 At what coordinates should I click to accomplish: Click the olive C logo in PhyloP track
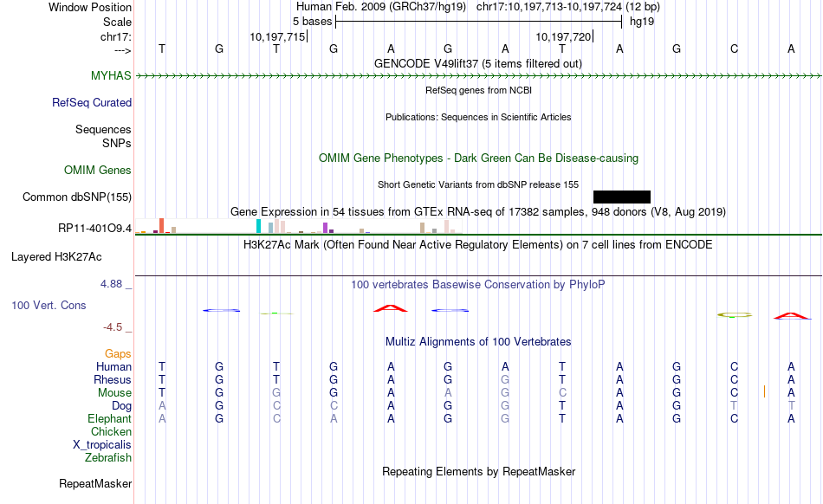(x=735, y=314)
